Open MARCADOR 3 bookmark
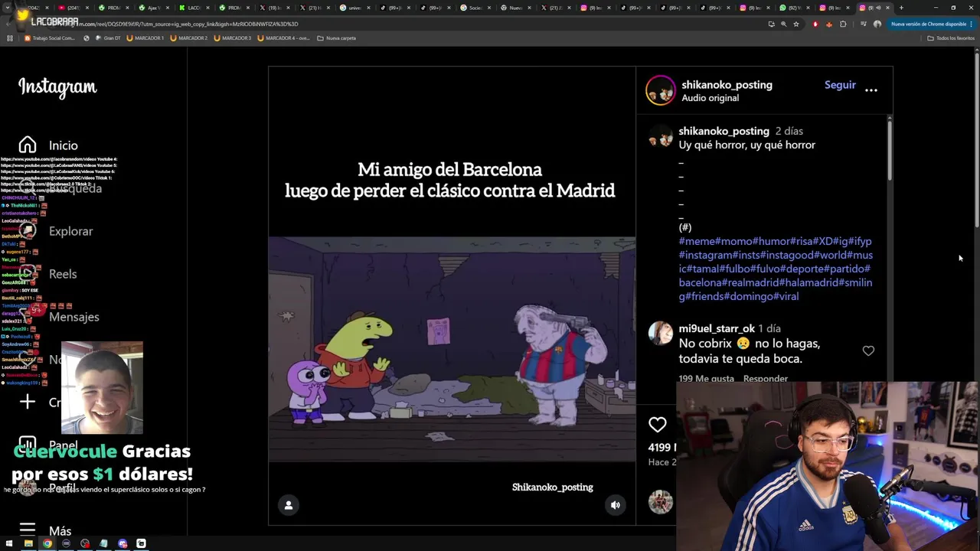The image size is (980, 551). coord(233,37)
